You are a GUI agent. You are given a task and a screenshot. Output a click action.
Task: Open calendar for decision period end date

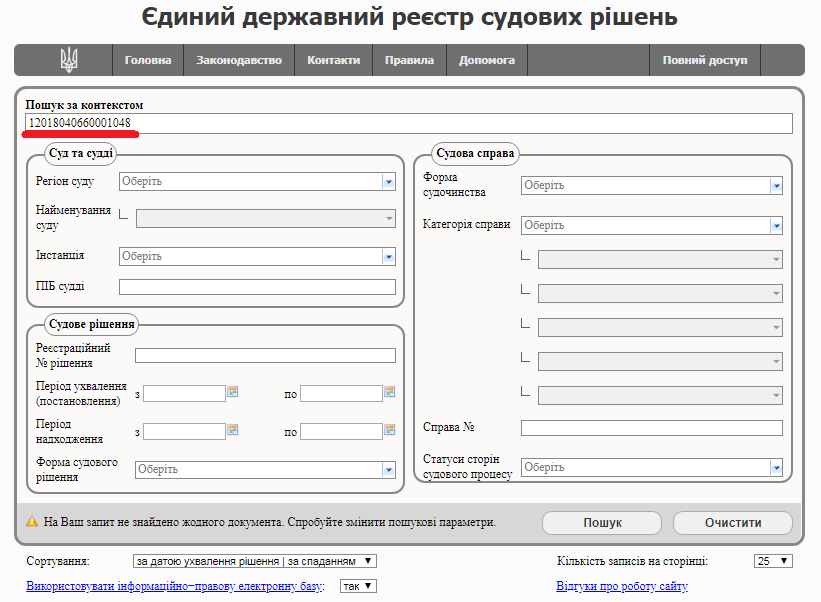(x=390, y=393)
